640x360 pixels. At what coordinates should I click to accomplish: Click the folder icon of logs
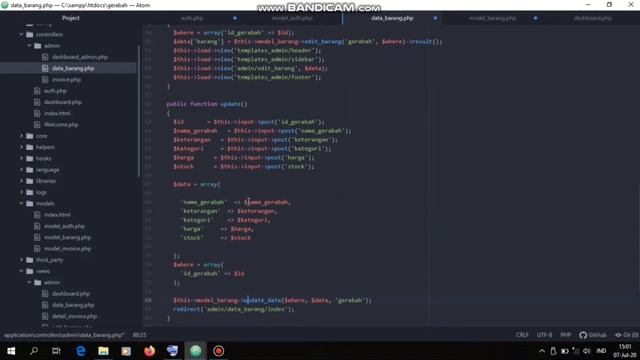pos(30,192)
